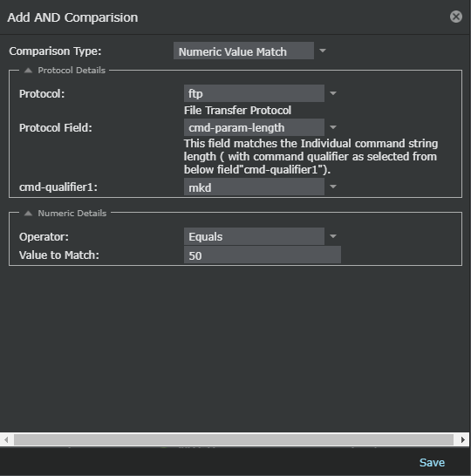Open the Comparison Type dropdown arrow
This screenshot has height=476, width=471.
click(x=323, y=51)
